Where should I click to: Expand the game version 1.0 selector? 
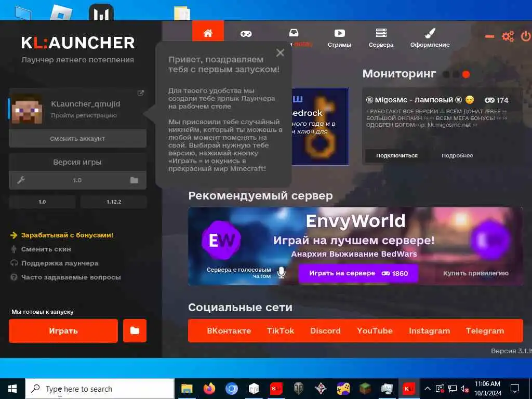(x=77, y=180)
